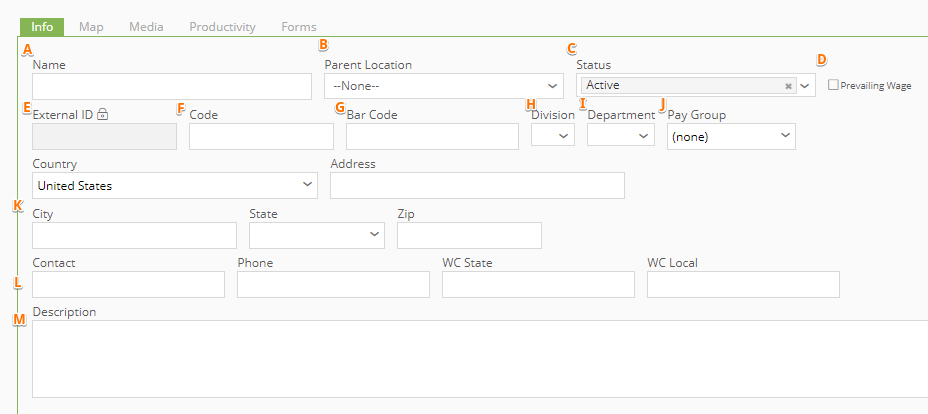Image resolution: width=928 pixels, height=414 pixels.
Task: Click inside the Description text area
Action: coord(480,359)
